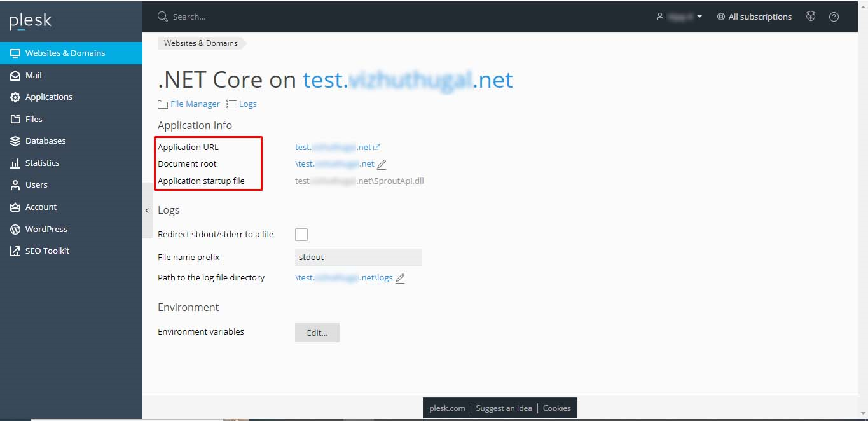The width and height of the screenshot is (868, 421).
Task: Open SEO Toolkit in sidebar
Action: (x=71, y=251)
